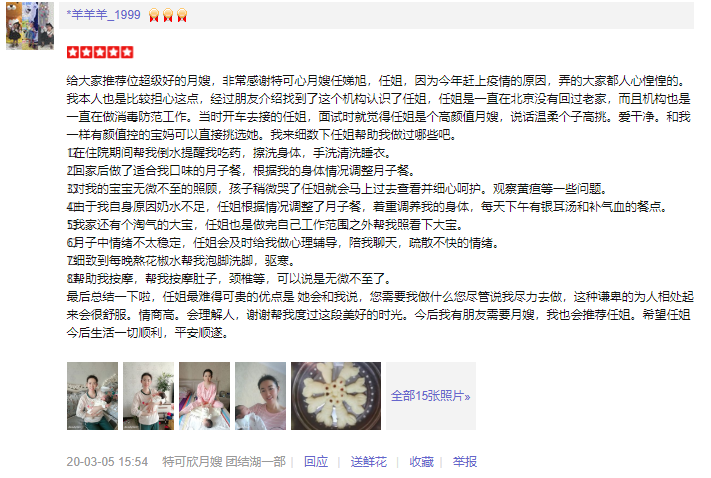The height and width of the screenshot is (478, 711).
Task: Open the reviewer's profile avatar picture
Action: pos(30,25)
